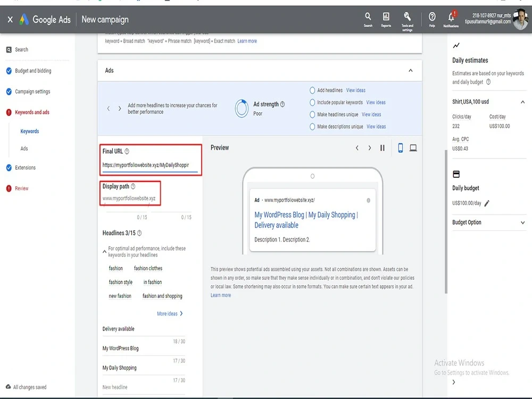
Task: Open the Reports icon
Action: coord(386,19)
